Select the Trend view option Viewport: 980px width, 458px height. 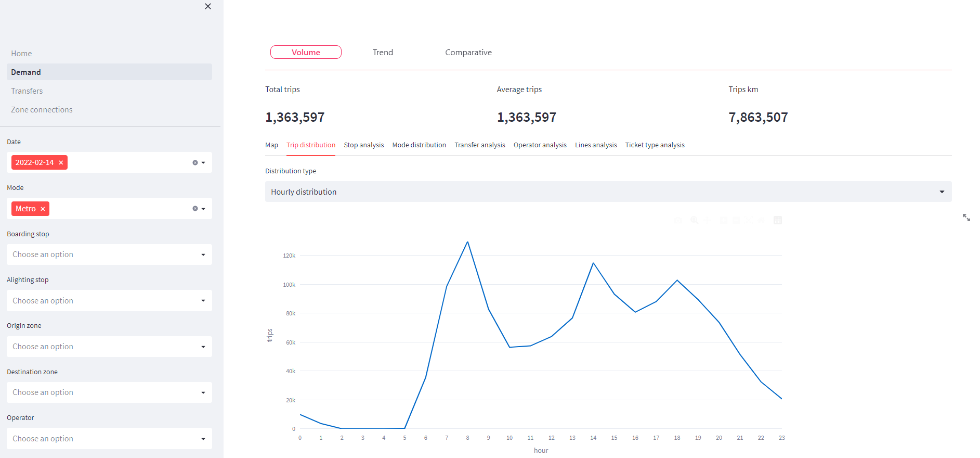pos(383,53)
